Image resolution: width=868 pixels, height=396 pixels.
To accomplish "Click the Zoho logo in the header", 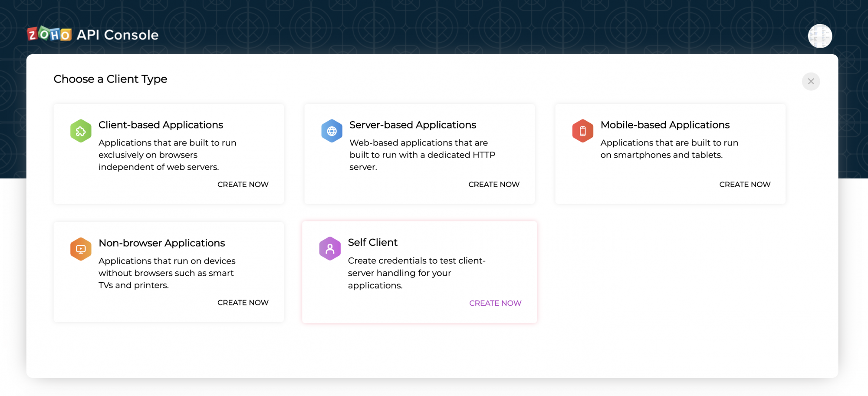I will (49, 34).
